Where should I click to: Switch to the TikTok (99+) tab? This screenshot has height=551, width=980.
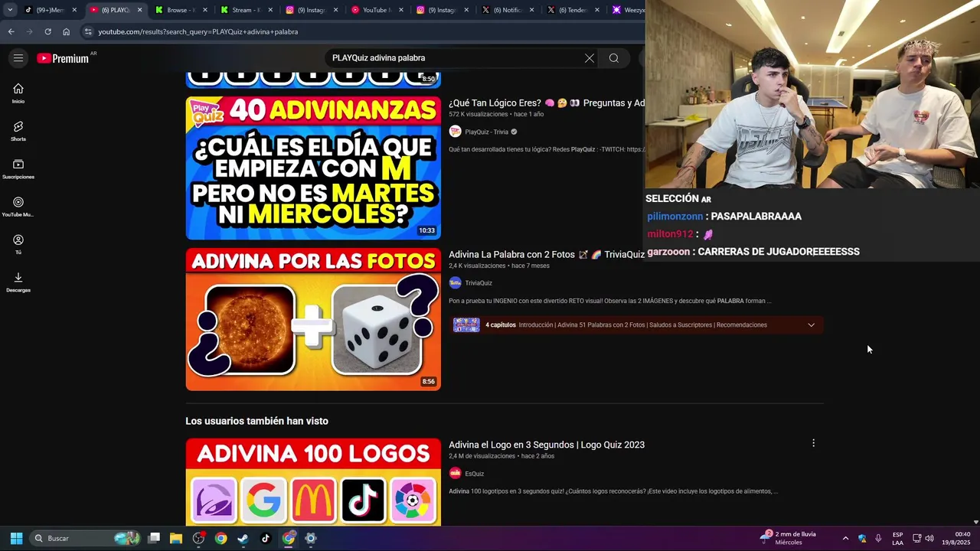51,10
